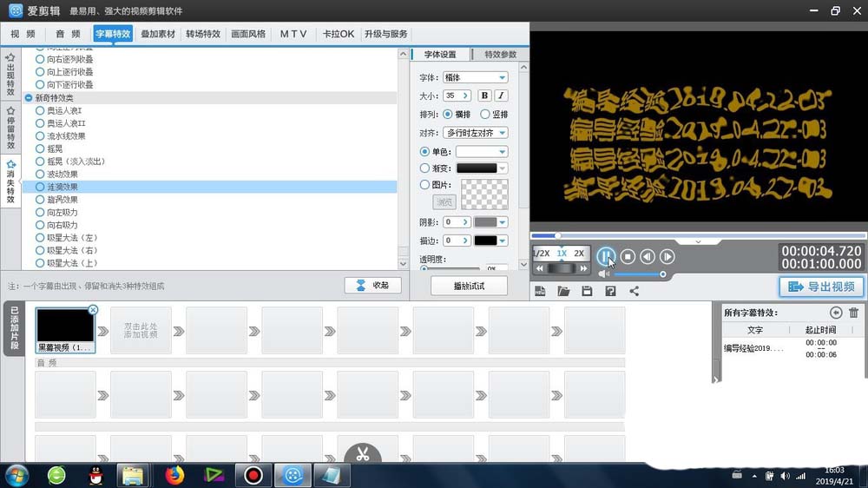Viewport: 868px width, 488px height.
Task: Open an existing project folder icon
Action: (563, 292)
